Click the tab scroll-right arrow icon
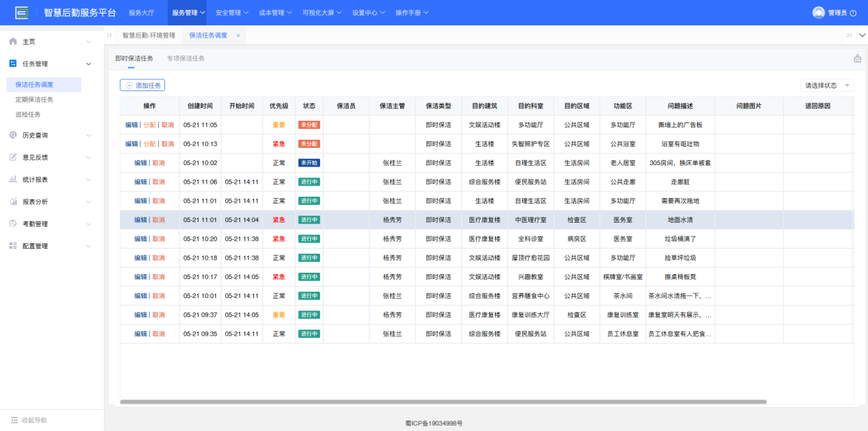 [x=849, y=35]
